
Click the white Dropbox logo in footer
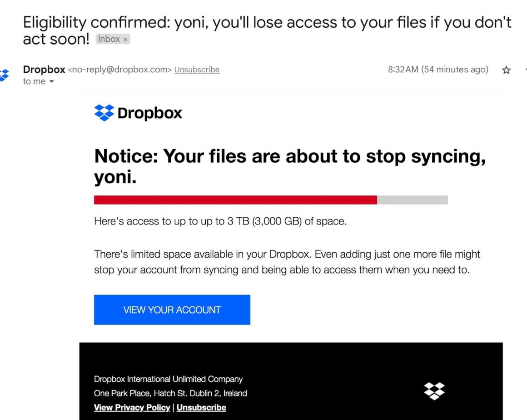coord(434,391)
